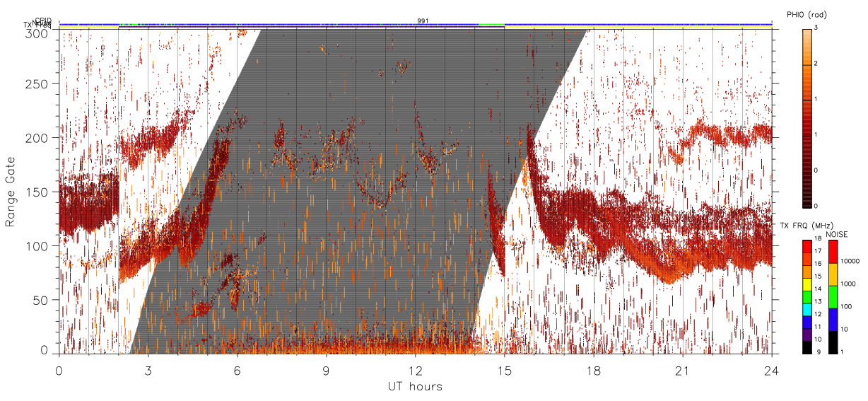Click the red top swatch in NOISE legend
The image size is (868, 401).
[x=833, y=252]
